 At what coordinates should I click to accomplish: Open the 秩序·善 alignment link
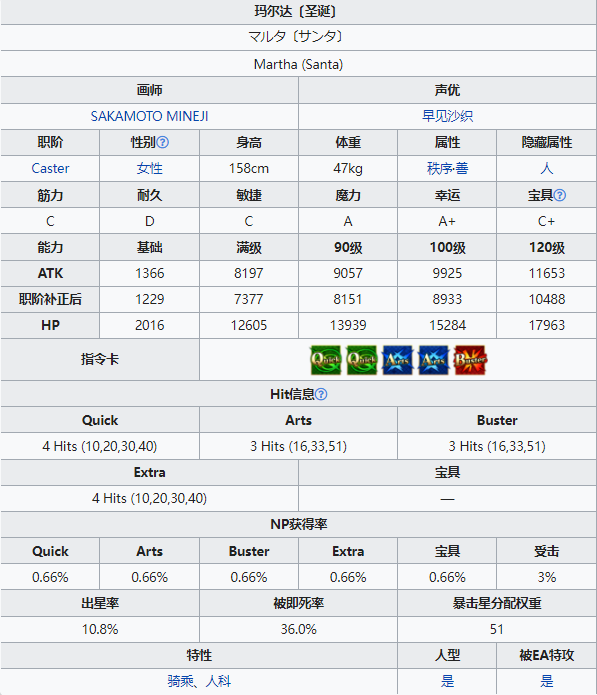[x=447, y=168]
